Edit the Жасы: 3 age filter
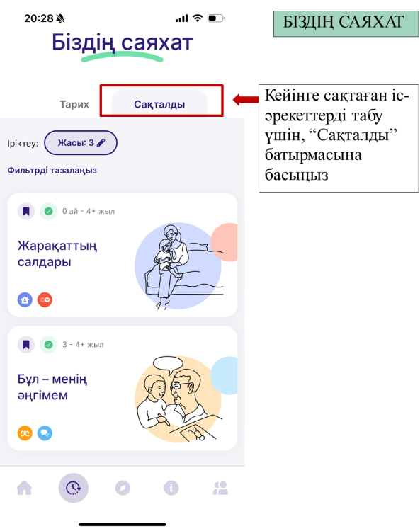This screenshot has height=531, width=420. pos(81,143)
